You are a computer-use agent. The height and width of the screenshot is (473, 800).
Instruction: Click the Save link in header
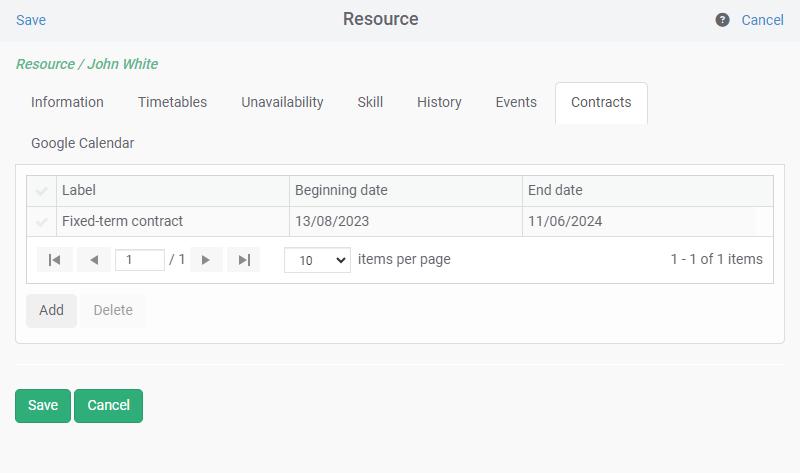pyautogui.click(x=31, y=20)
